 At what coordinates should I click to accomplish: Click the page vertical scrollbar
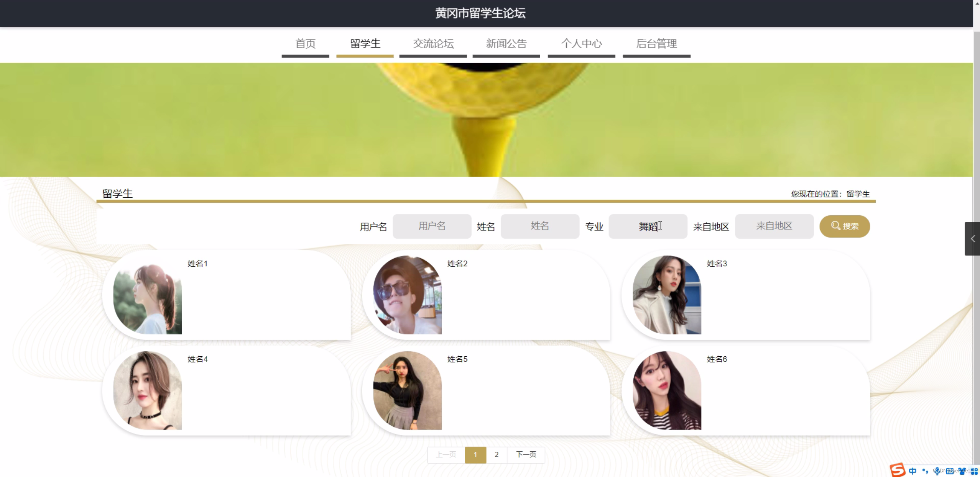(x=976, y=153)
